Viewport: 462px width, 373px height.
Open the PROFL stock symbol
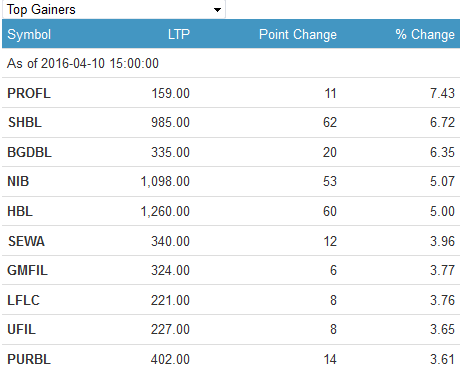coord(29,93)
